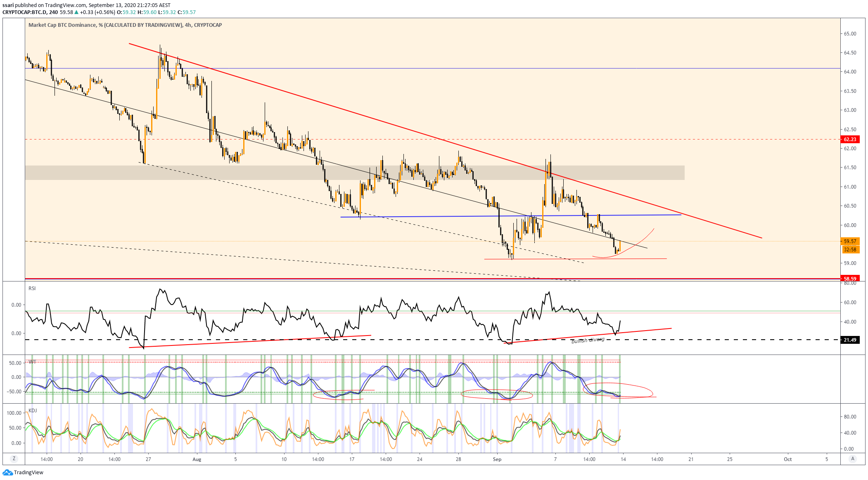This screenshot has height=480, width=868.
Task: Click the 65.00 price axis label
Action: click(x=850, y=34)
